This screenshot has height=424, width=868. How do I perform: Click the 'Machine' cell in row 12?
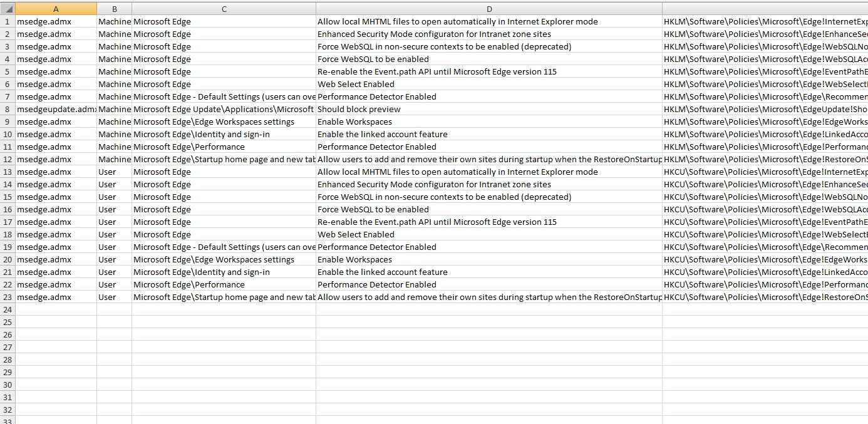(x=115, y=159)
